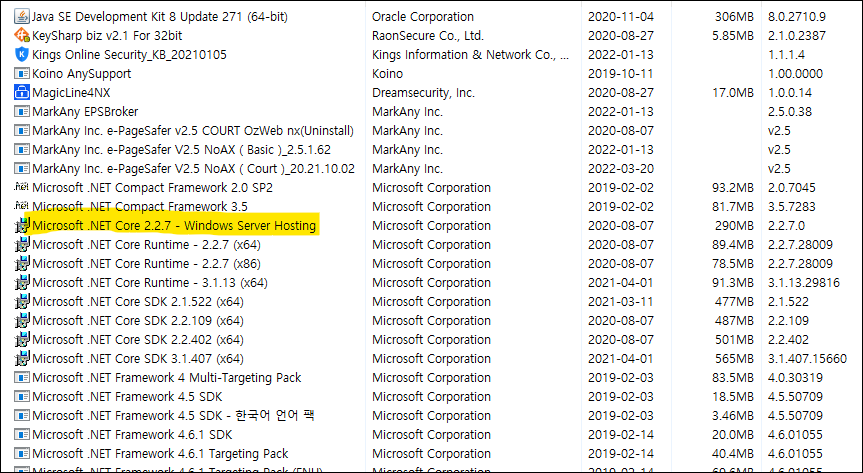Image resolution: width=863 pixels, height=473 pixels.
Task: Click the .NET Framework 4.5 SDK icon
Action: coord(22,397)
